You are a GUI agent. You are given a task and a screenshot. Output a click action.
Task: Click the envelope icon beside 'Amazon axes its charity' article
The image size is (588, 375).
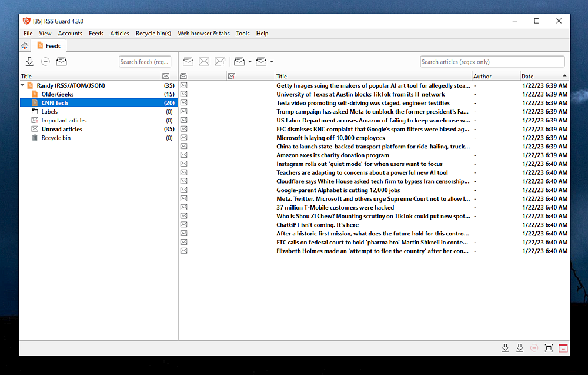[183, 155]
